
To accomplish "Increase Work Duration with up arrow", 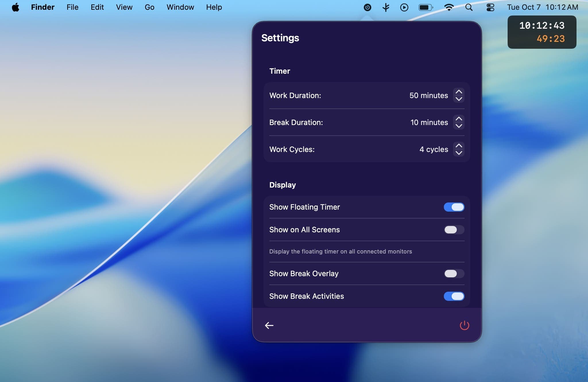I will (x=459, y=92).
